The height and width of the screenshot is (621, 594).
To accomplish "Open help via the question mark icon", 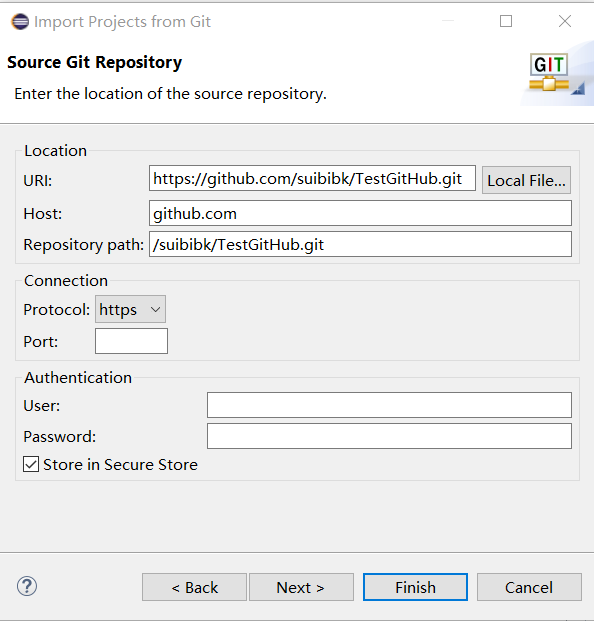I will click(x=27, y=587).
